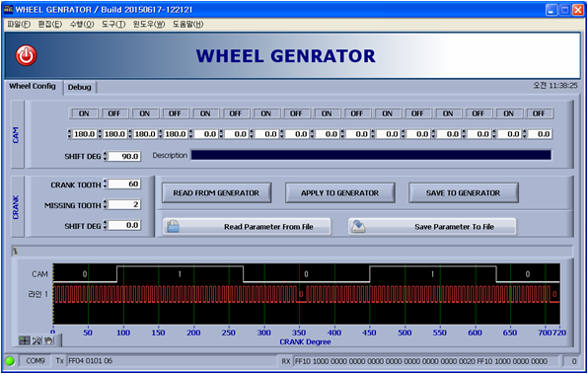This screenshot has height=374, width=588.
Task: Click the CAM SHIFT DEG stepper arrows
Action: 106,156
